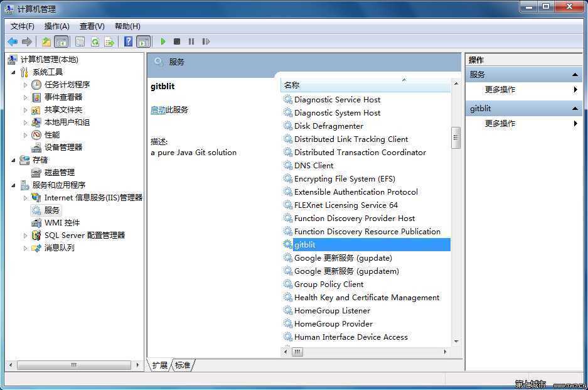Image resolution: width=588 pixels, height=390 pixels.
Task: Select Human Interface Device Access service
Action: tap(351, 337)
